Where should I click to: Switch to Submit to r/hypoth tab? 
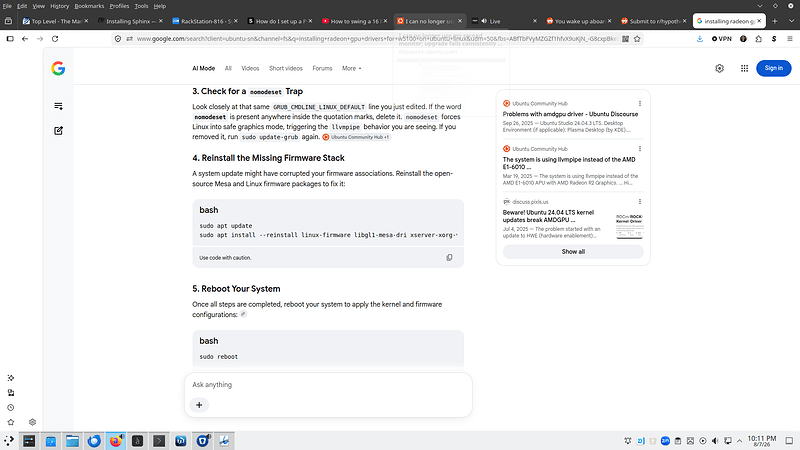tap(654, 21)
